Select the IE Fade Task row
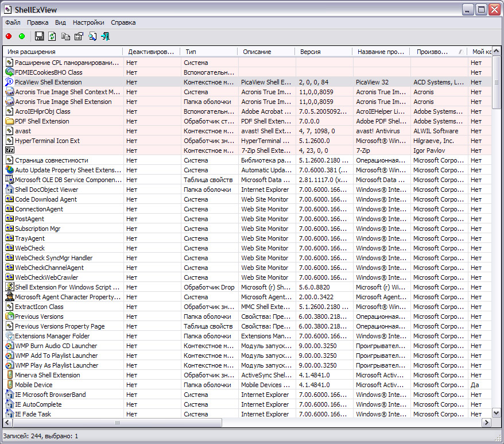The height and width of the screenshot is (444, 504). pos(247,414)
